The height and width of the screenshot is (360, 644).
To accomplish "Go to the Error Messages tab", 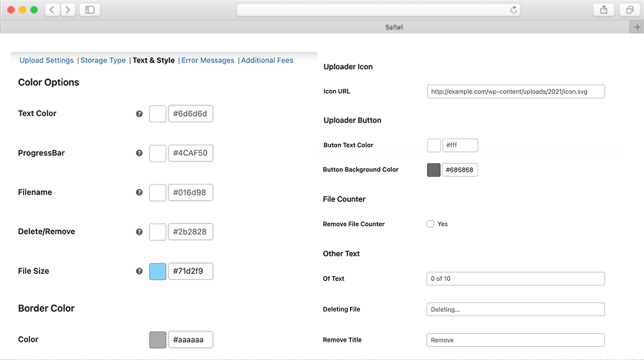I will click(208, 60).
